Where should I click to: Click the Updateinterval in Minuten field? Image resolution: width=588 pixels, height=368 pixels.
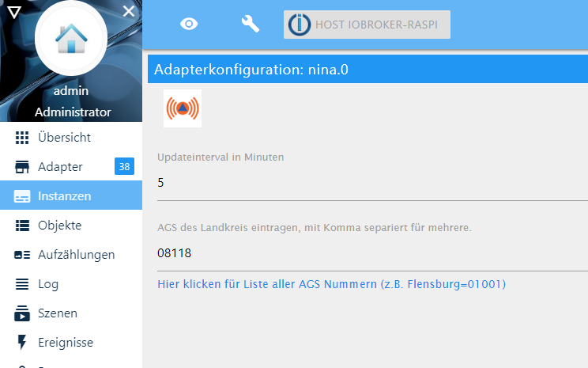[371, 183]
